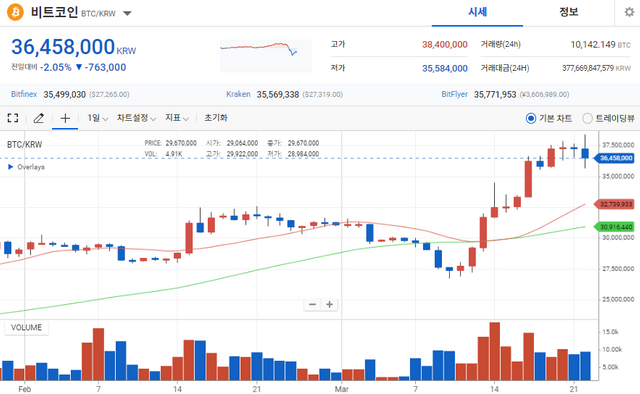The image size is (640, 394).
Task: Click the Bitfinex exchange link
Action: pos(24,94)
